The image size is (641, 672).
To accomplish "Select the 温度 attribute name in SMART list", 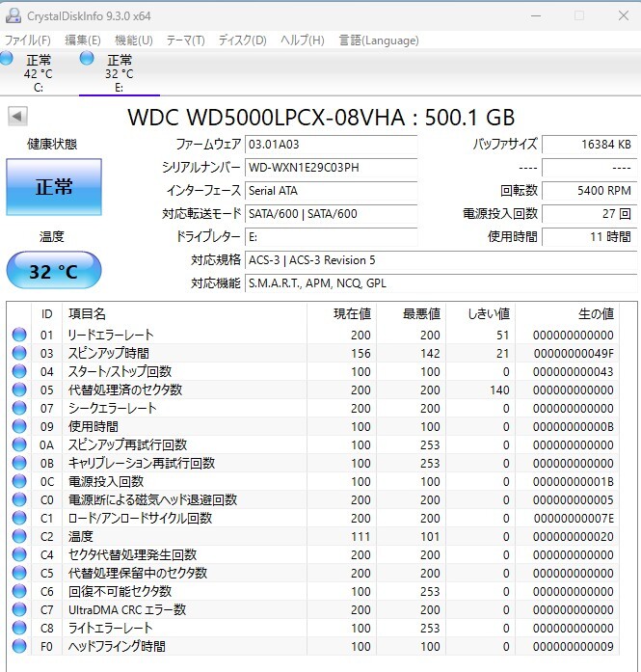I will pyautogui.click(x=81, y=536).
